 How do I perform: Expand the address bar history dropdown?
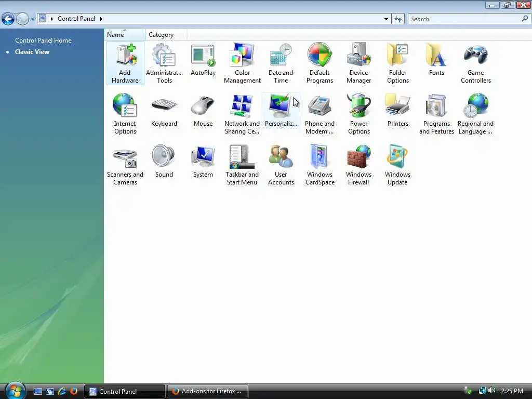386,19
